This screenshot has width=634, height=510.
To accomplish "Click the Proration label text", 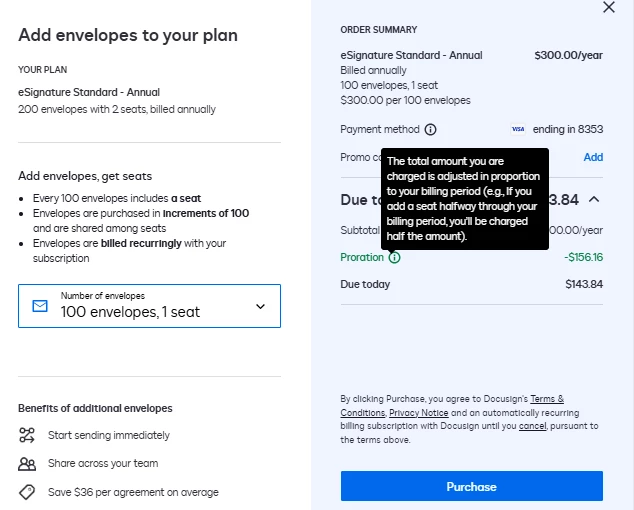I will (362, 257).
